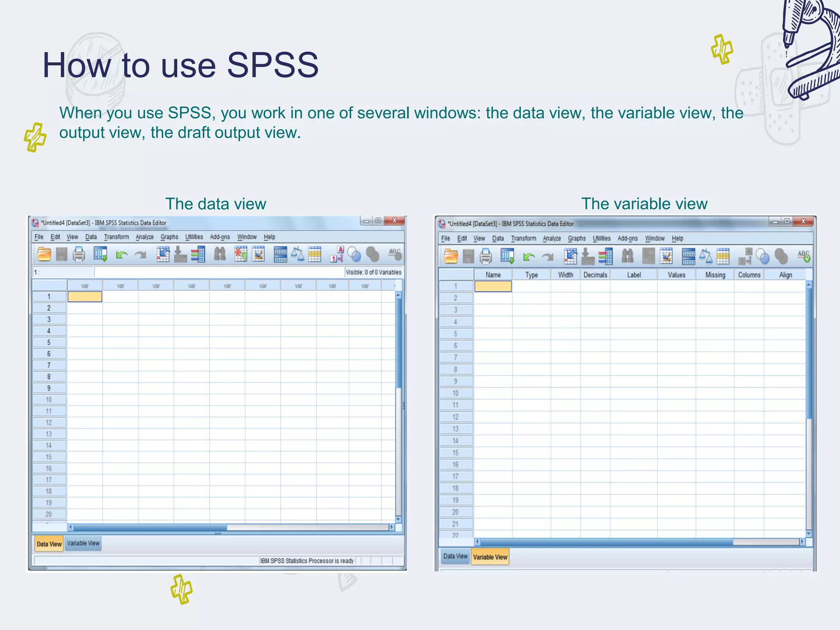Click Type column header in variable view
840x630 pixels.
tap(532, 275)
